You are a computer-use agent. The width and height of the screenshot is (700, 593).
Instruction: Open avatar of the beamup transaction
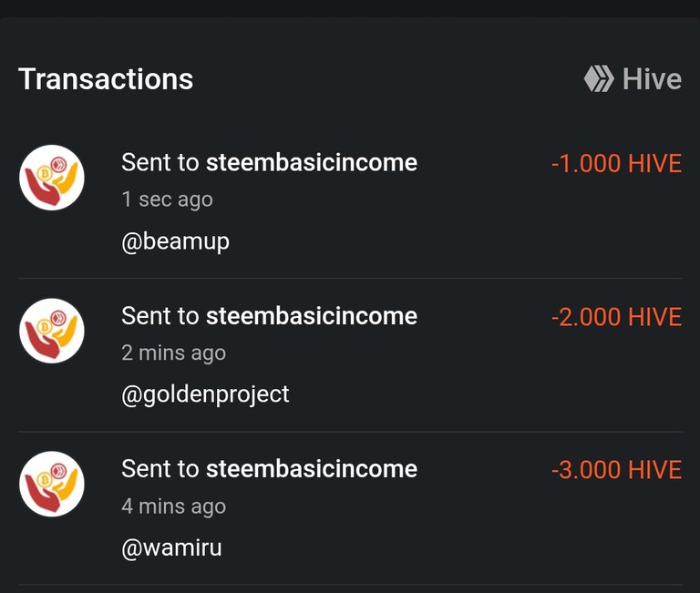point(52,178)
